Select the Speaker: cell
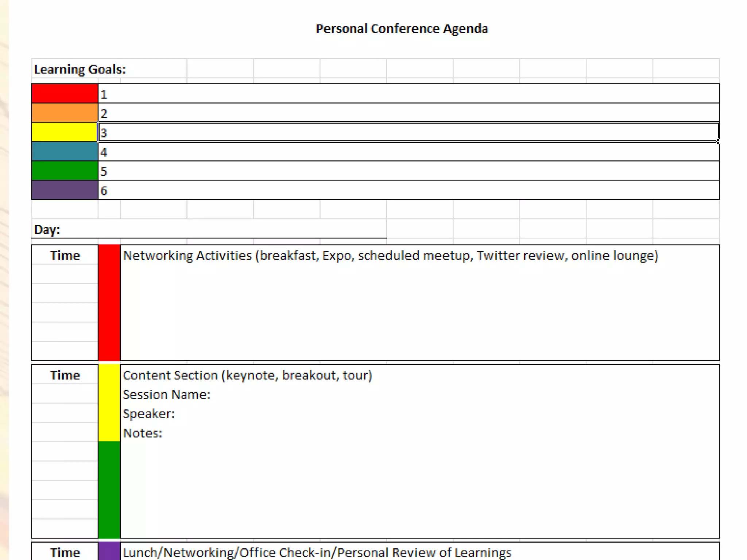Image resolution: width=747 pixels, height=560 pixels. tap(149, 414)
